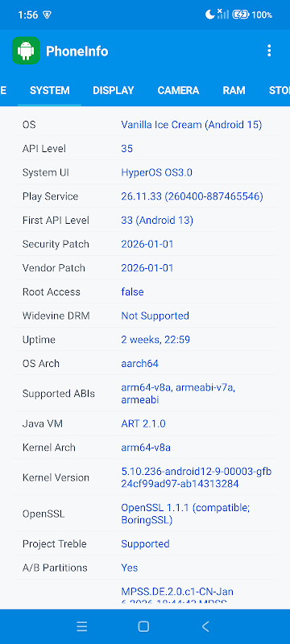Select the OS Arch label

point(40,364)
